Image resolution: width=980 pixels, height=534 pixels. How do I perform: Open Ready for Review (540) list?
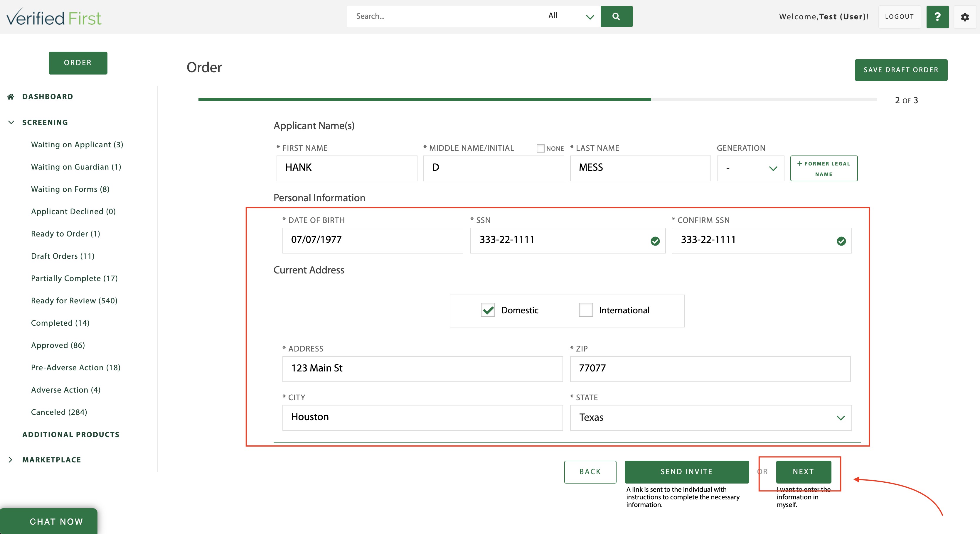click(74, 301)
